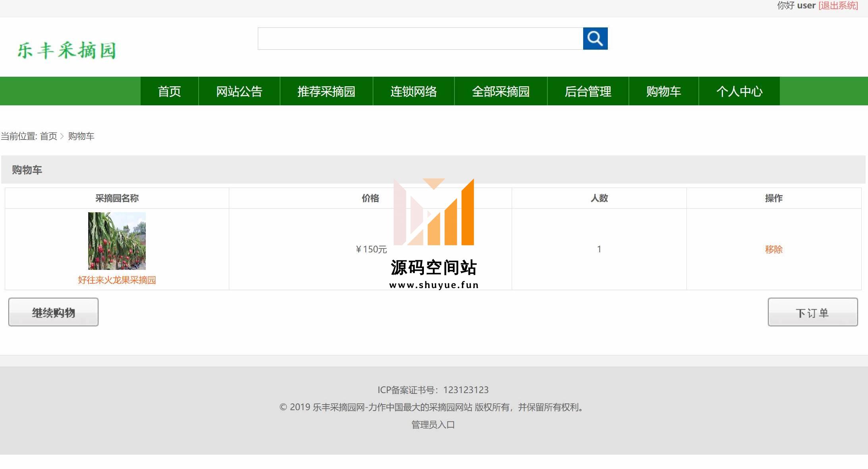
Task: Click the 乐丰采摘园 site logo
Action: 67,50
